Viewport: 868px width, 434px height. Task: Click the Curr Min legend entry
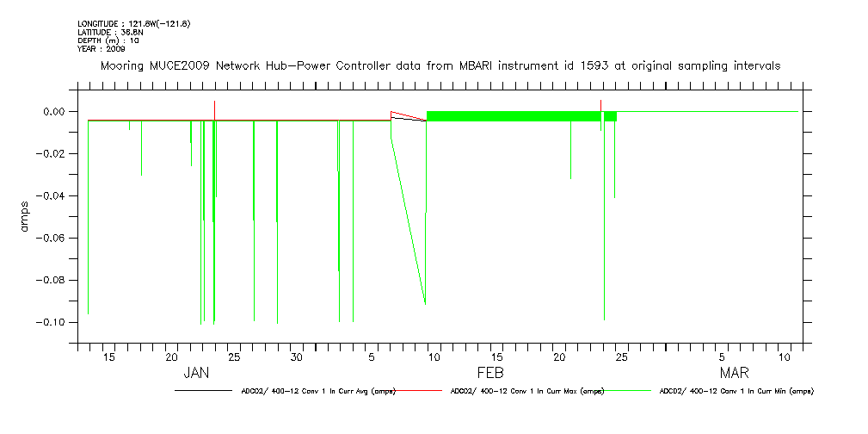(x=736, y=392)
